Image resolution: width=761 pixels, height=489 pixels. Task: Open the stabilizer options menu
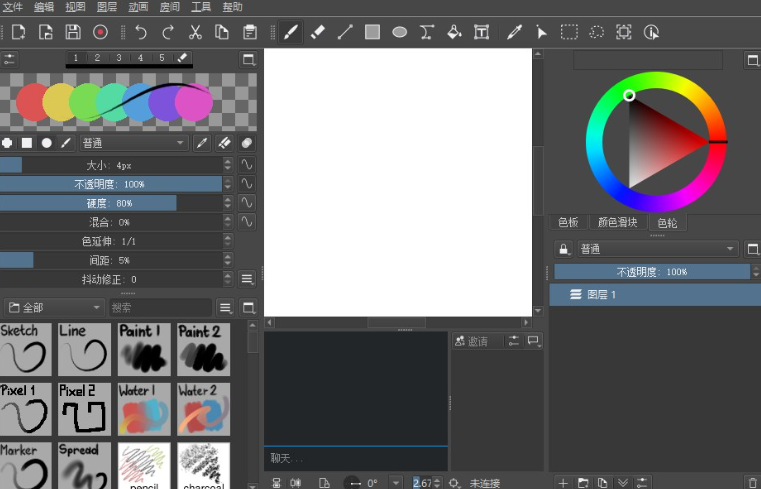[247, 279]
